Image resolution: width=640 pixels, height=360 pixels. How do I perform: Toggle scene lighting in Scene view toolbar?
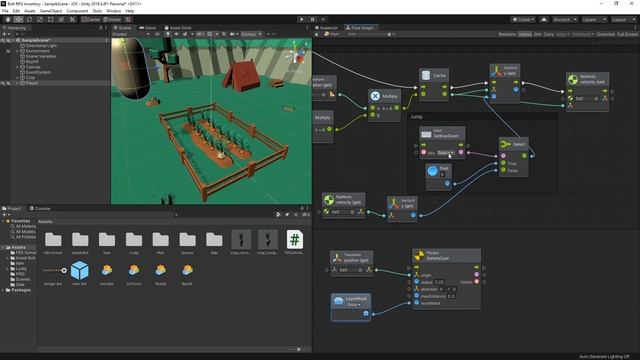[x=167, y=34]
